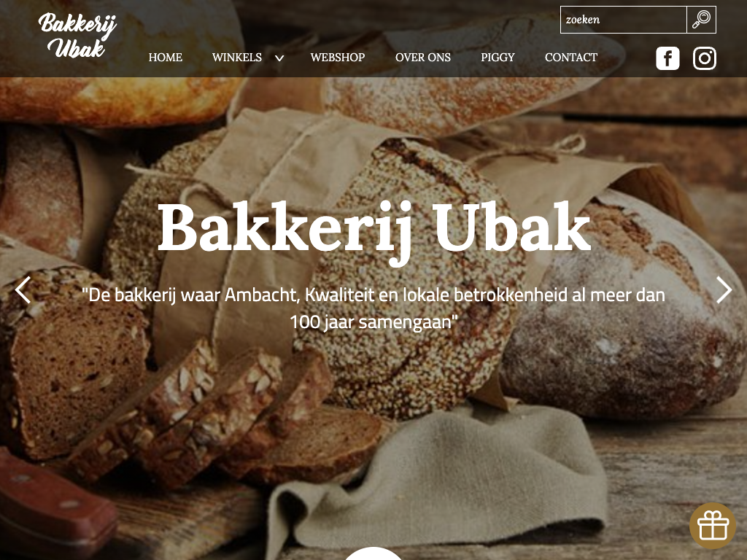Click the Bakkerij Ubak script logo

click(77, 35)
